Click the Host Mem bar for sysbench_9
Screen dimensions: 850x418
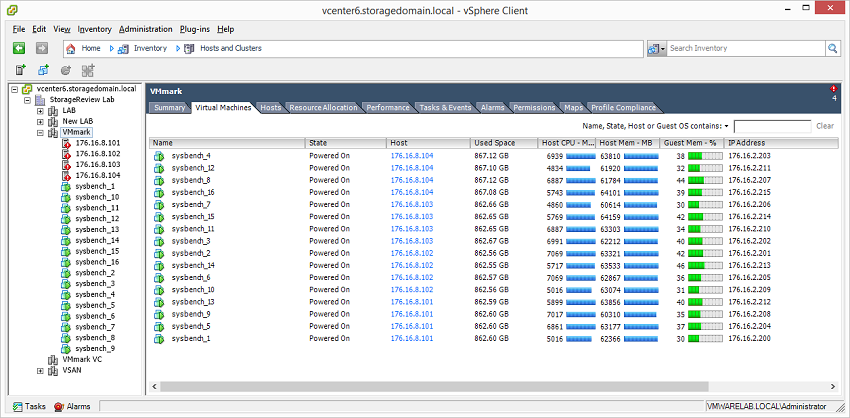(x=640, y=314)
